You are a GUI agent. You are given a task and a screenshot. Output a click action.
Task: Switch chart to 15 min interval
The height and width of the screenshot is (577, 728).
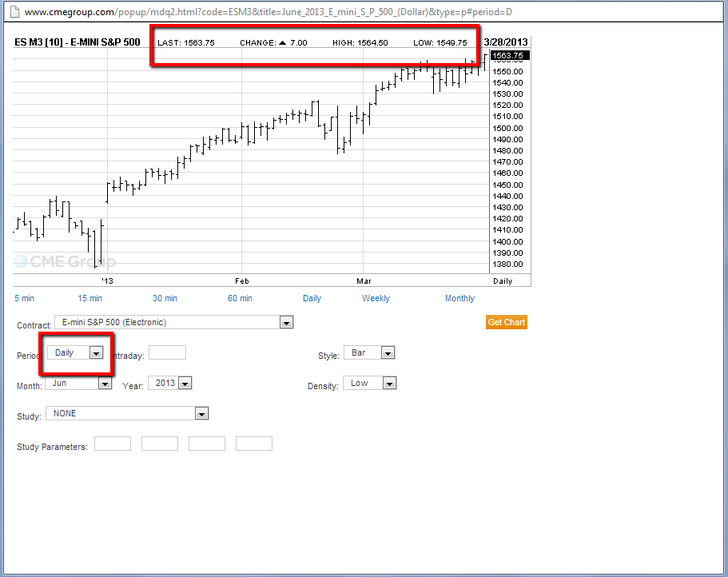coord(90,298)
